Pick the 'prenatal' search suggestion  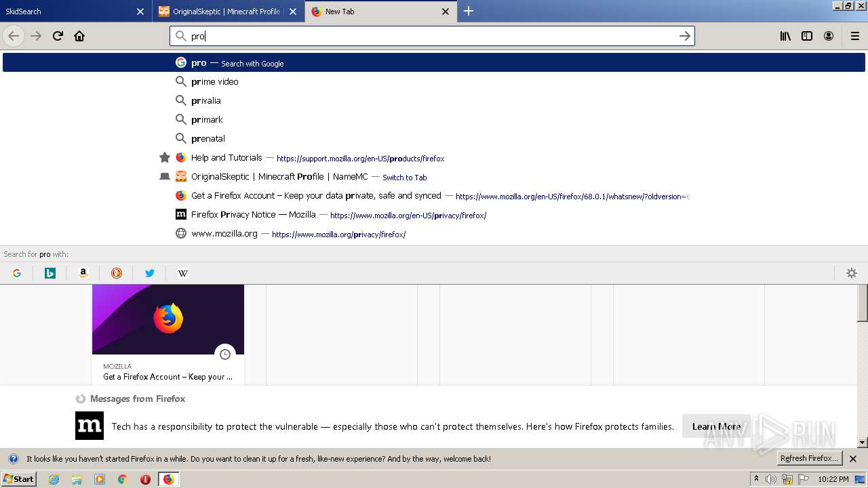[434, 138]
